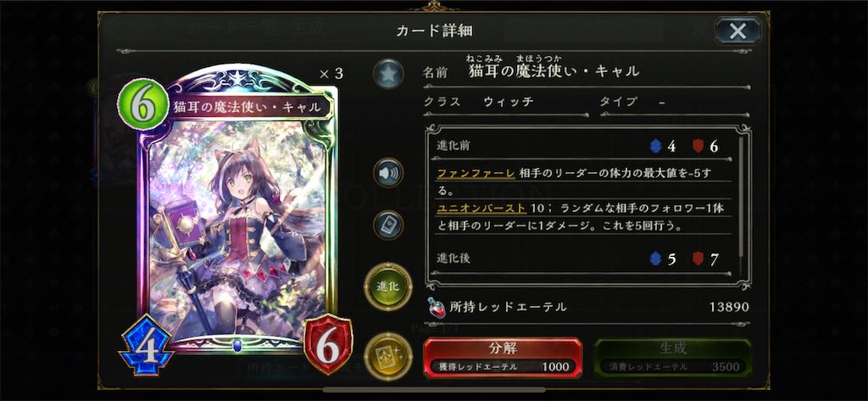Click the 進化前 unevolved stats header
This screenshot has width=868, height=401.
[x=583, y=146]
